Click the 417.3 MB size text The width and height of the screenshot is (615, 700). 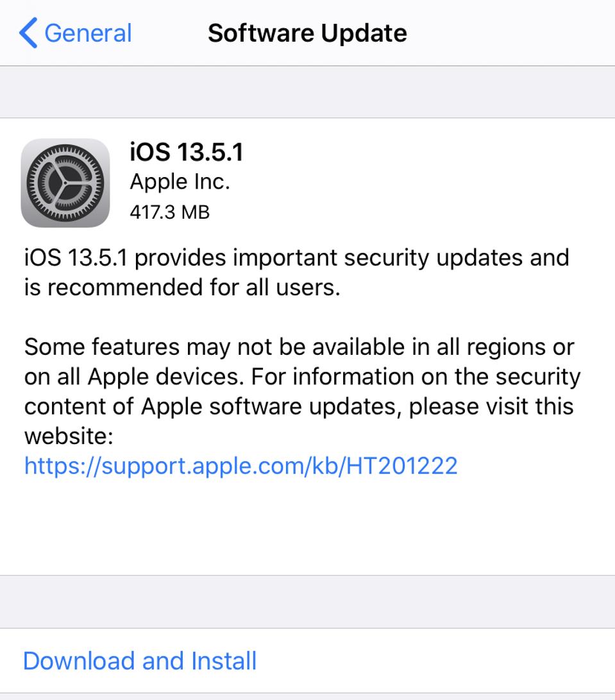click(x=169, y=212)
